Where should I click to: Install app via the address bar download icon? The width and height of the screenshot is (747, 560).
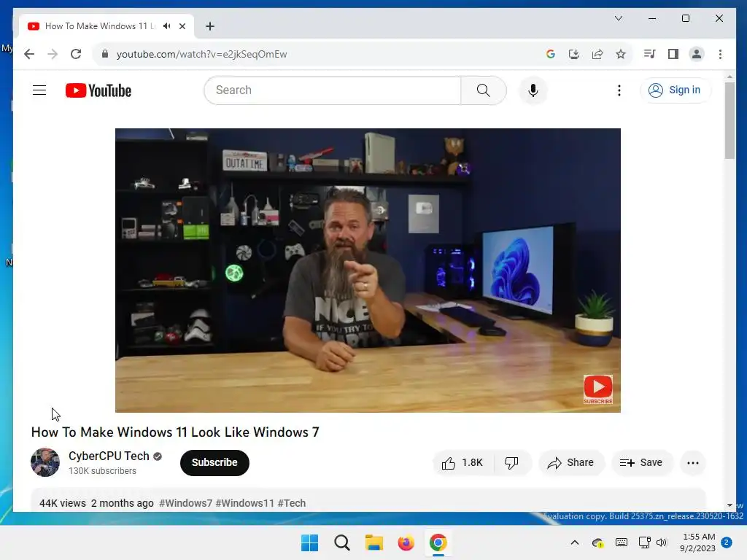(x=574, y=54)
